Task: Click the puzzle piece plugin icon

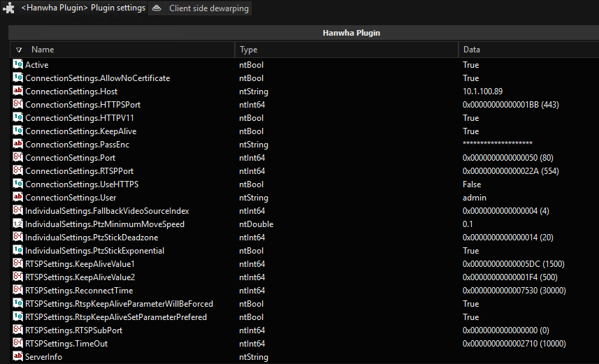Action: point(8,8)
